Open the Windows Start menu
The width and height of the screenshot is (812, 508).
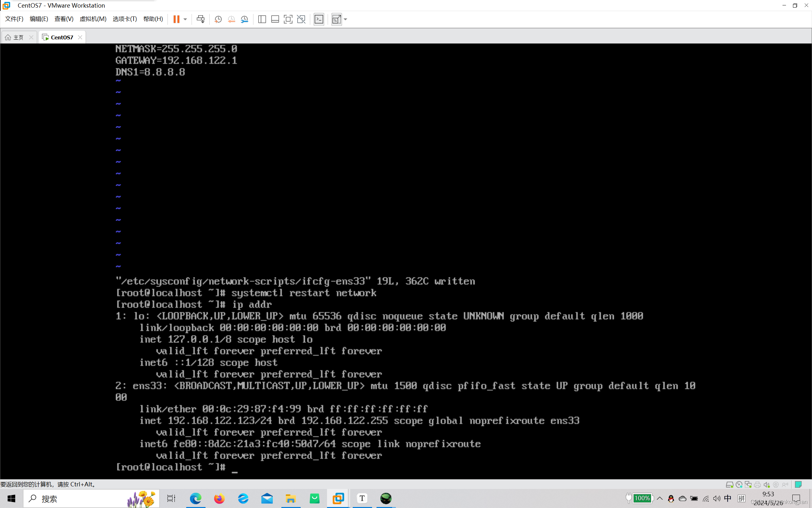(x=11, y=498)
